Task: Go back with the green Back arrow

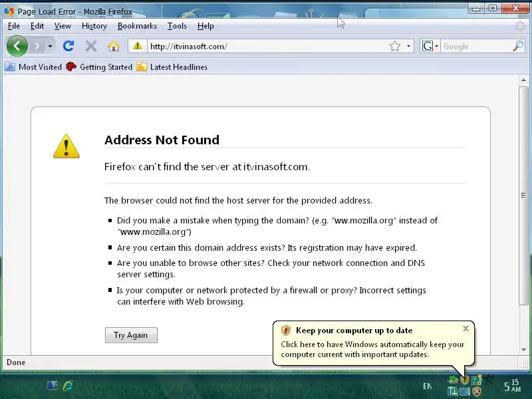Action: 17,46
